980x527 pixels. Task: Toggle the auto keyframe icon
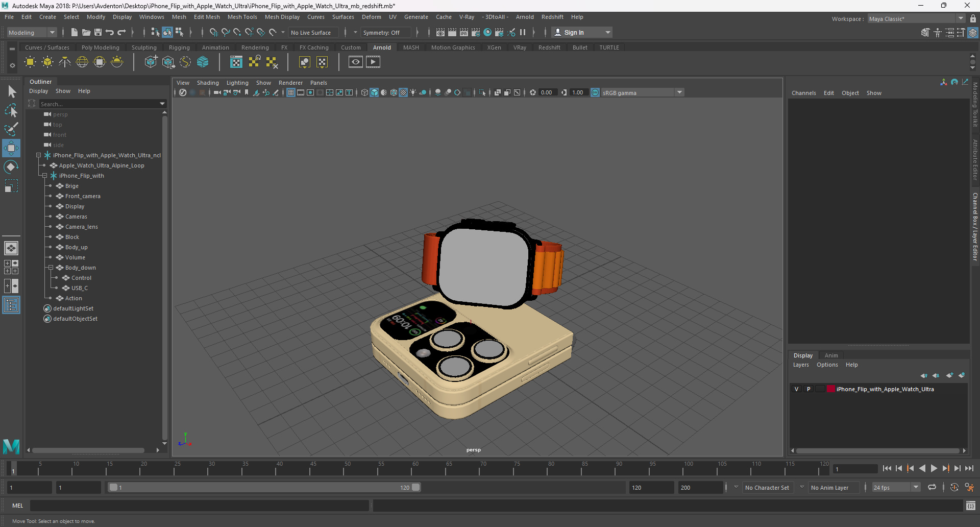[954, 487]
